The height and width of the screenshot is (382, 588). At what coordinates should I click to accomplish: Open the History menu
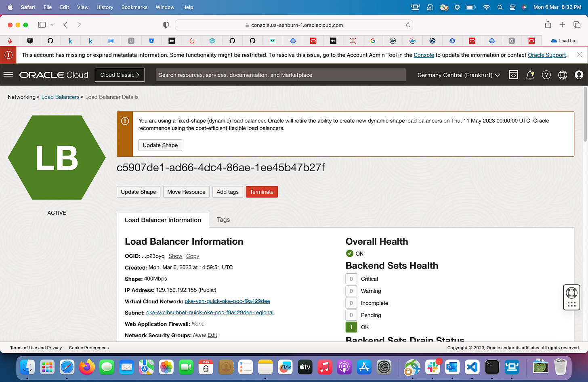pyautogui.click(x=105, y=7)
